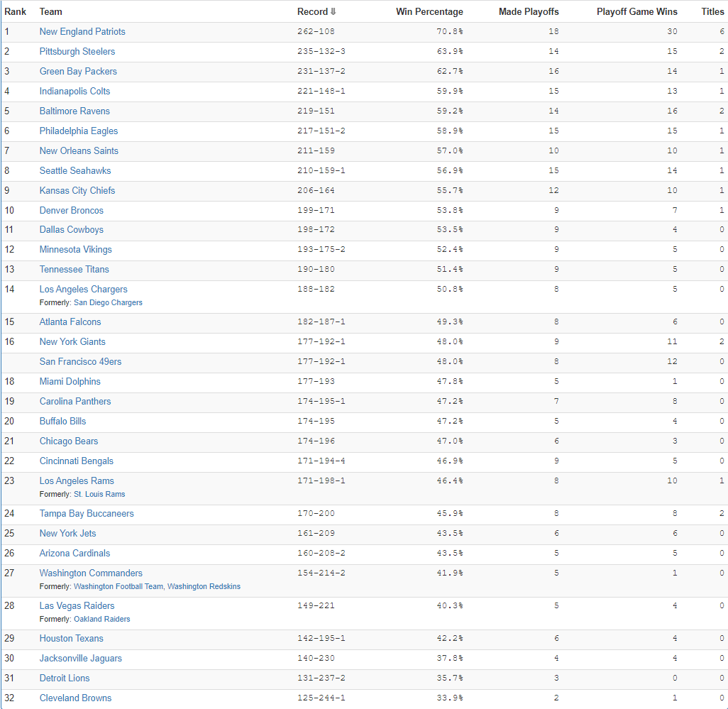Open the New England Patriots link

(x=82, y=31)
